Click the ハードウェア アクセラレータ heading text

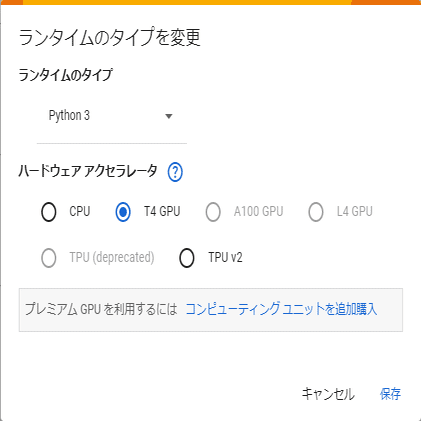(x=88, y=171)
